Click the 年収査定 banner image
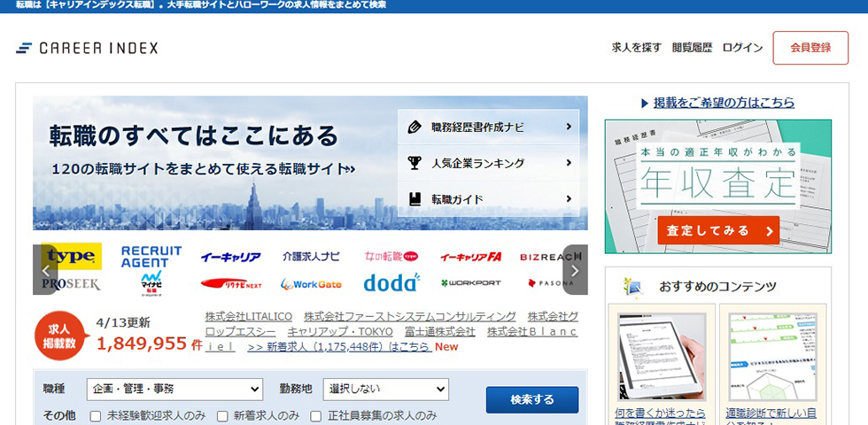 [718, 187]
